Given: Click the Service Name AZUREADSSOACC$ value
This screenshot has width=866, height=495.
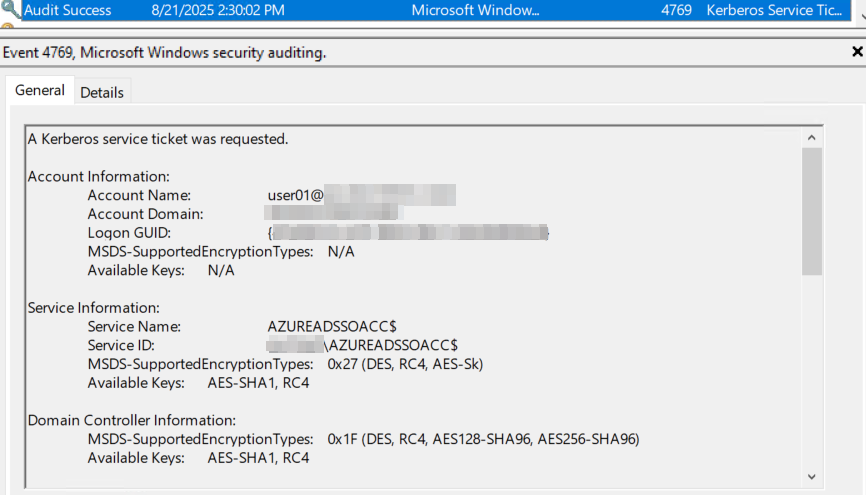Looking at the screenshot, I should coord(332,327).
